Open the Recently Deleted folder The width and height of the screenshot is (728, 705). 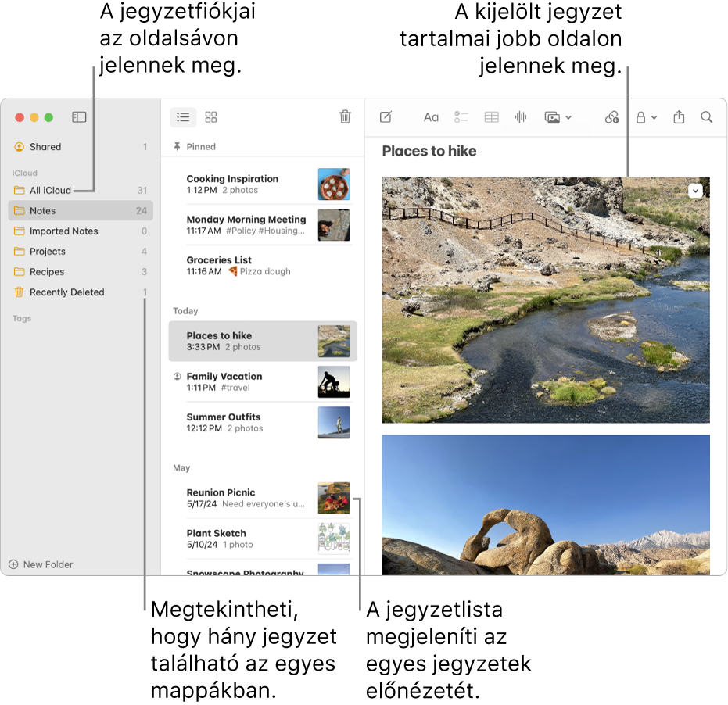[x=81, y=292]
